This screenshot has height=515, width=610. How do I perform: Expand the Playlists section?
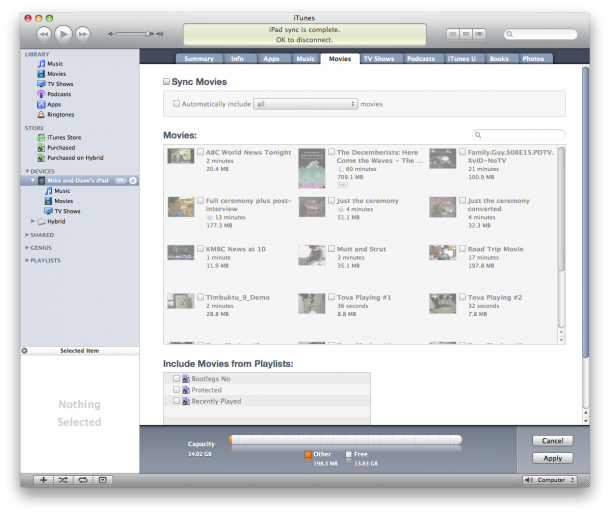click(27, 260)
